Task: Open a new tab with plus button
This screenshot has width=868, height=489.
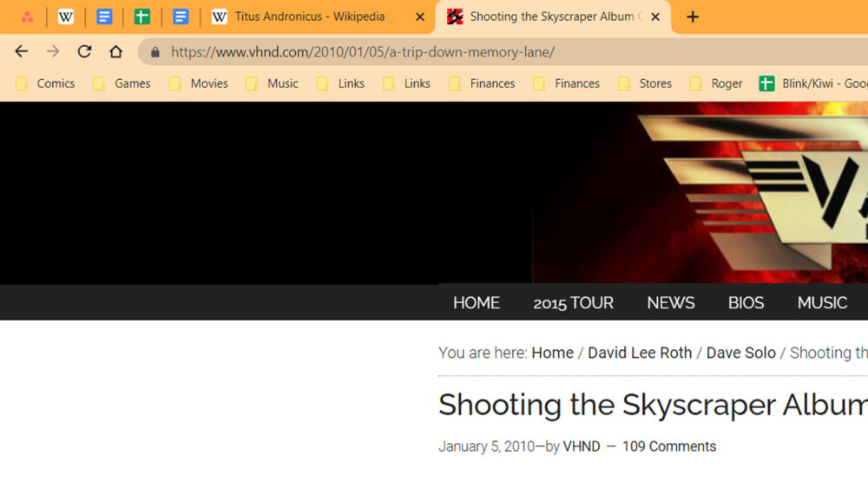Action: [692, 17]
